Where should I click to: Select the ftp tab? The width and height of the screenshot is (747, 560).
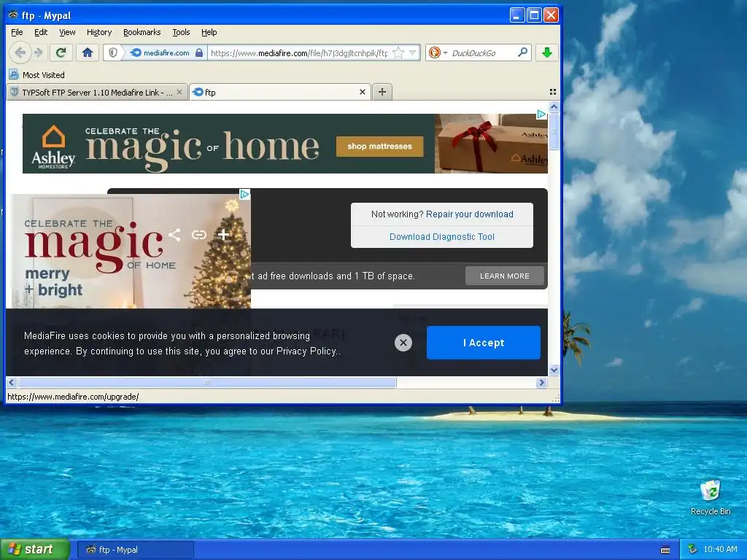pyautogui.click(x=280, y=93)
